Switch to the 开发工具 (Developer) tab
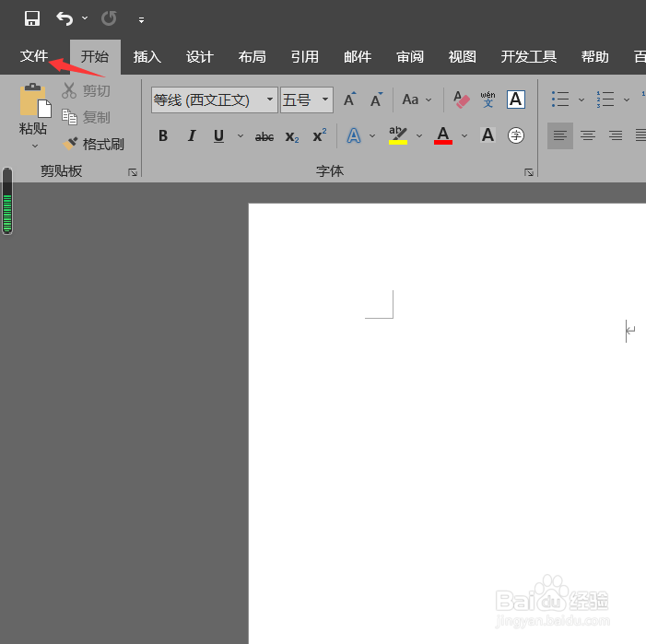This screenshot has width=646, height=644. coord(529,57)
